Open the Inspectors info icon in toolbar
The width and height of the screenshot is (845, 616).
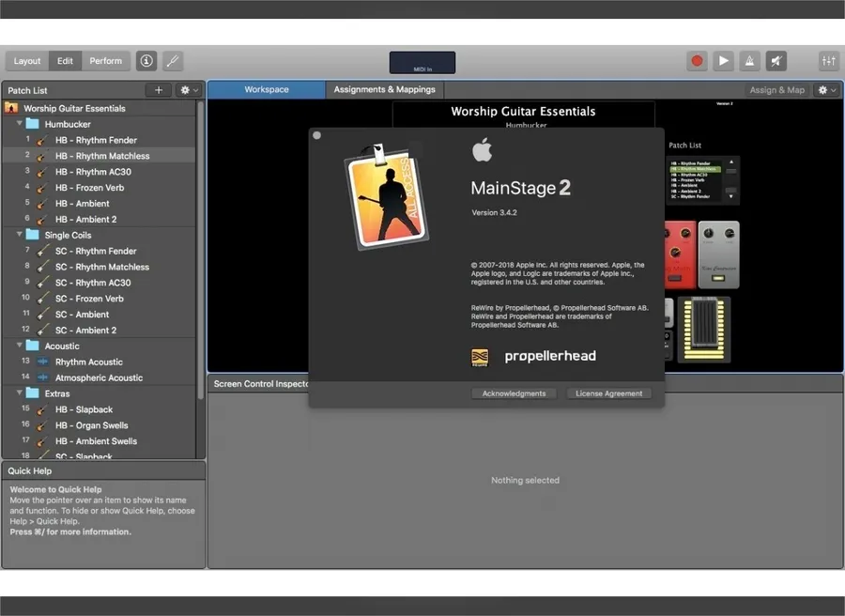point(146,61)
